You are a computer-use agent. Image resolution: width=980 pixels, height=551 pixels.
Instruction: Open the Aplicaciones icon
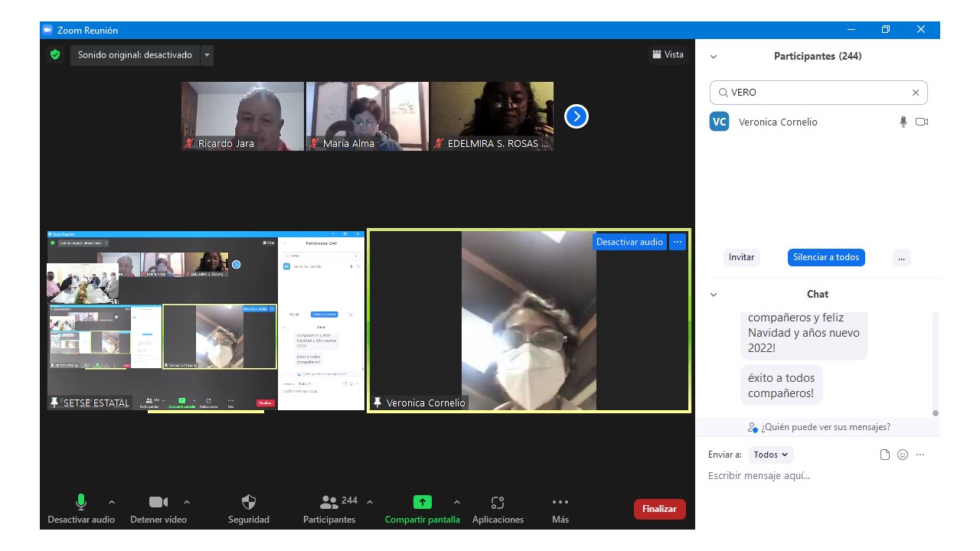point(498,503)
